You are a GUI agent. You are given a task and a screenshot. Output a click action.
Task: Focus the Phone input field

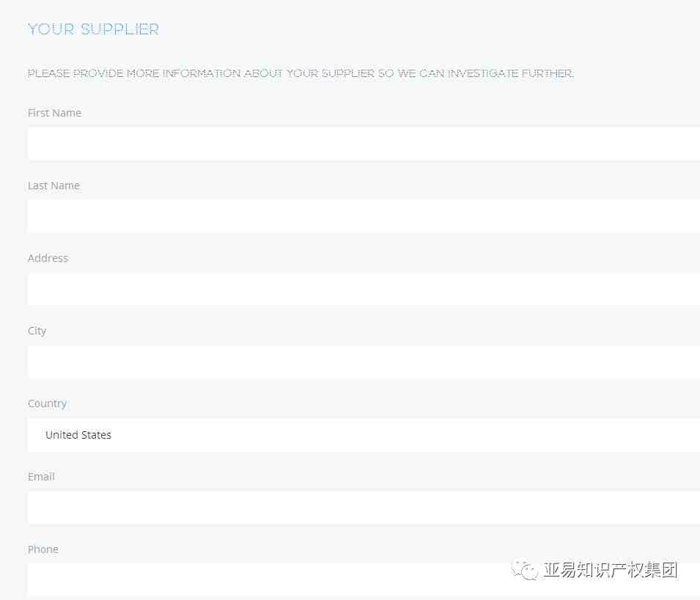tap(364, 580)
